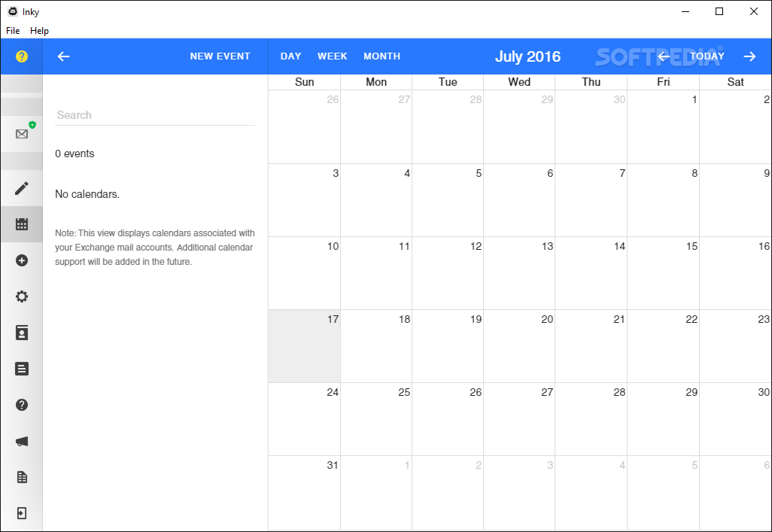This screenshot has width=772, height=532.
Task: Click the NEW EVENT button
Action: click(220, 56)
